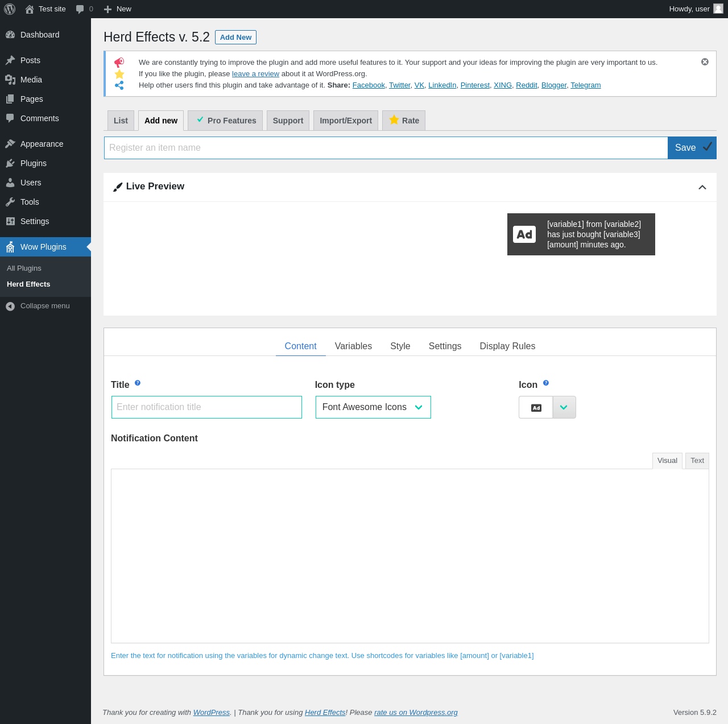
Task: Open the comments bubble in admin bar
Action: [80, 9]
